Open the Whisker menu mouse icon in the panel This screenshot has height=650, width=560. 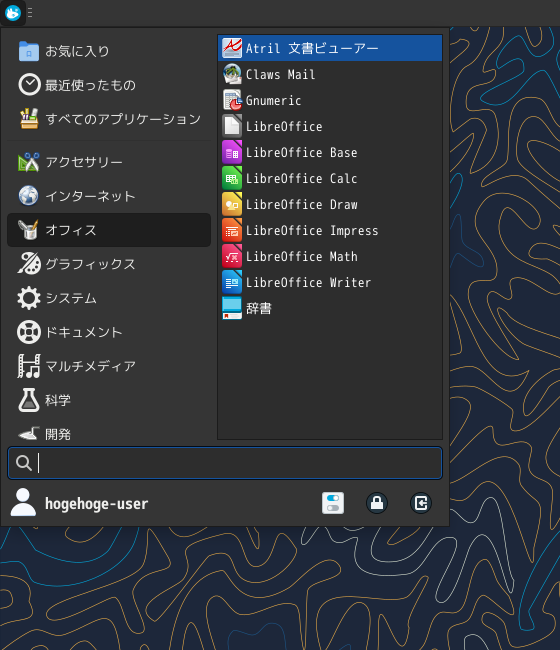pos(13,13)
